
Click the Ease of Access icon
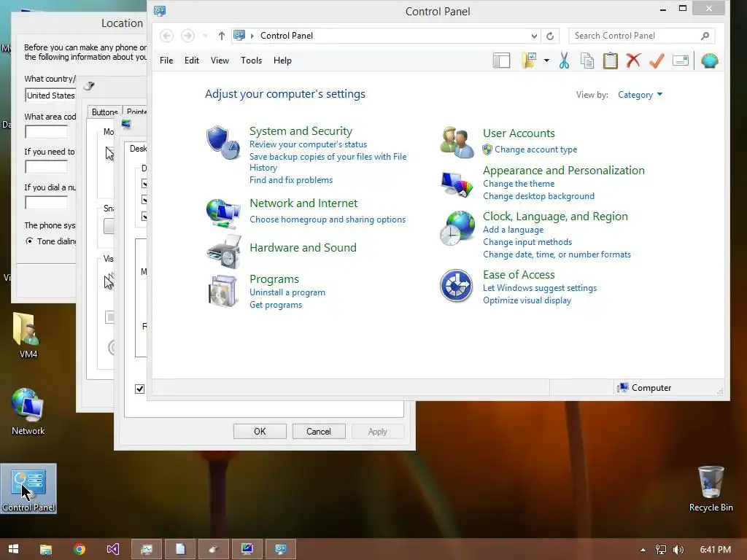click(x=457, y=286)
